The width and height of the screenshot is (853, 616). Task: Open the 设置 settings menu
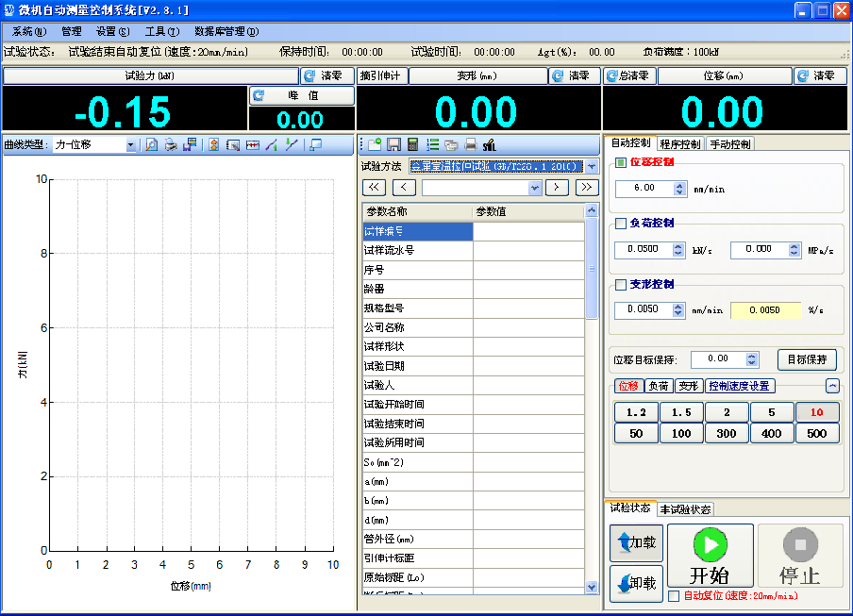(112, 31)
